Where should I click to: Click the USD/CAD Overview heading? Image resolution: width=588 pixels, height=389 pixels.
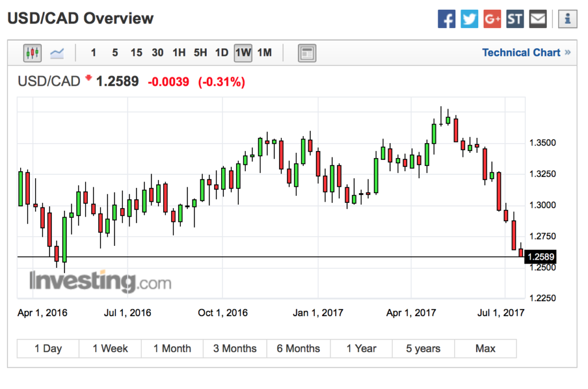(80, 18)
